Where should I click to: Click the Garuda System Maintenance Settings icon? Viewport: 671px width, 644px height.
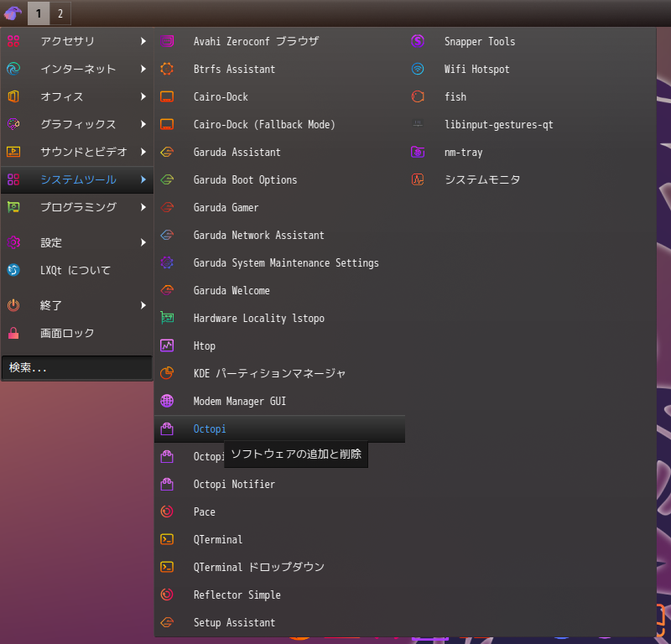click(x=167, y=262)
